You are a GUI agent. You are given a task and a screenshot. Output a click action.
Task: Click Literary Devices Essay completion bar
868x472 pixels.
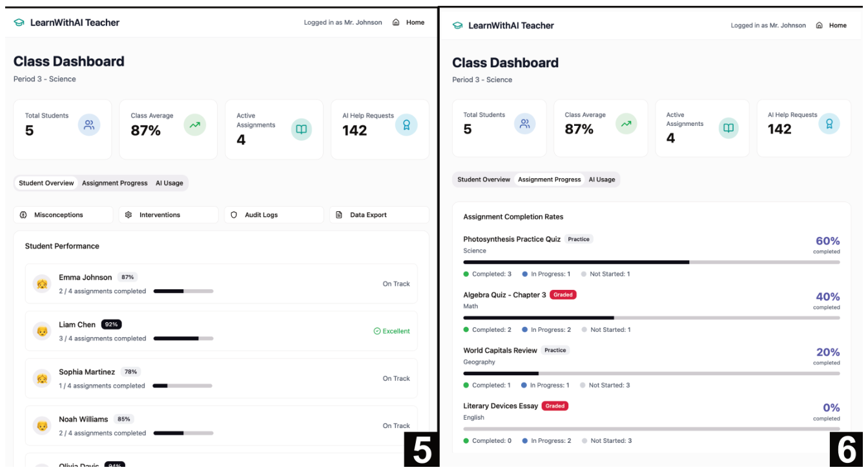652,429
